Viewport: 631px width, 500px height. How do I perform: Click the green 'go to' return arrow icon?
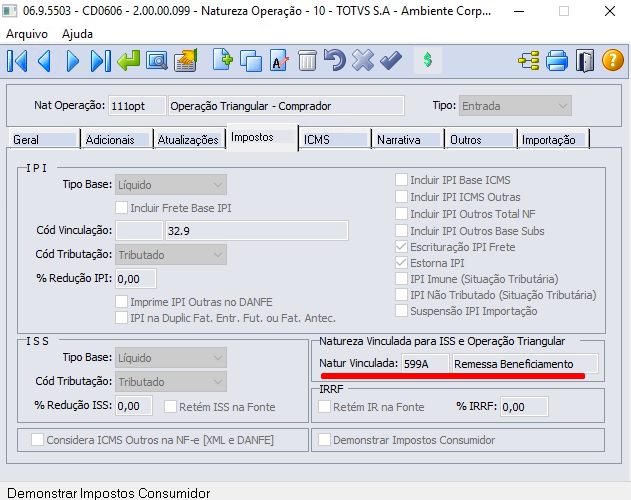point(128,61)
